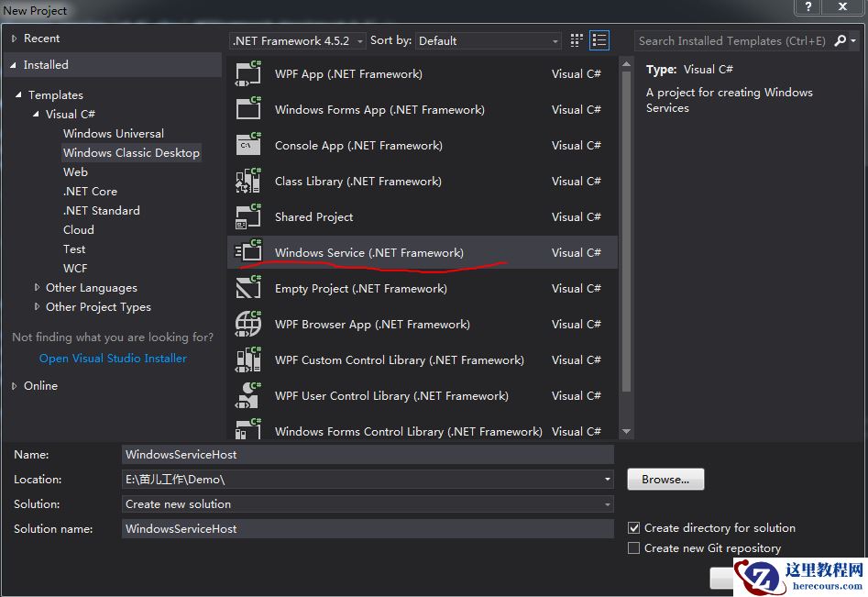Screen dimensions: 868x597
Task: Click the Class Library template icon
Action: coord(248,182)
